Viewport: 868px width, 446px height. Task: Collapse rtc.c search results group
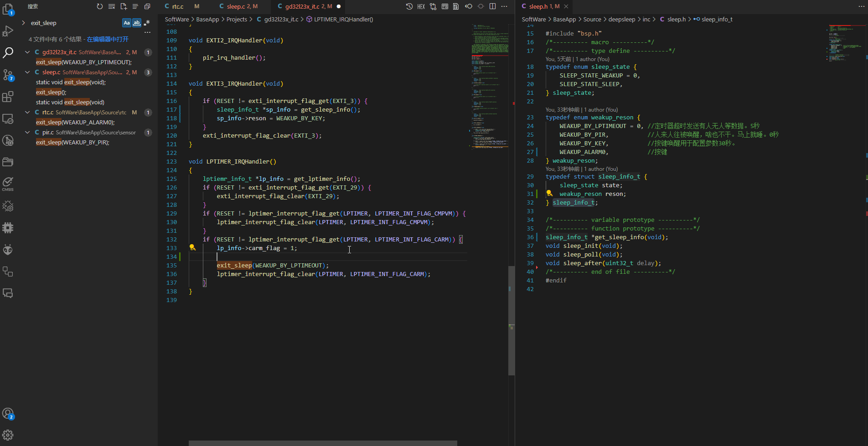27,112
